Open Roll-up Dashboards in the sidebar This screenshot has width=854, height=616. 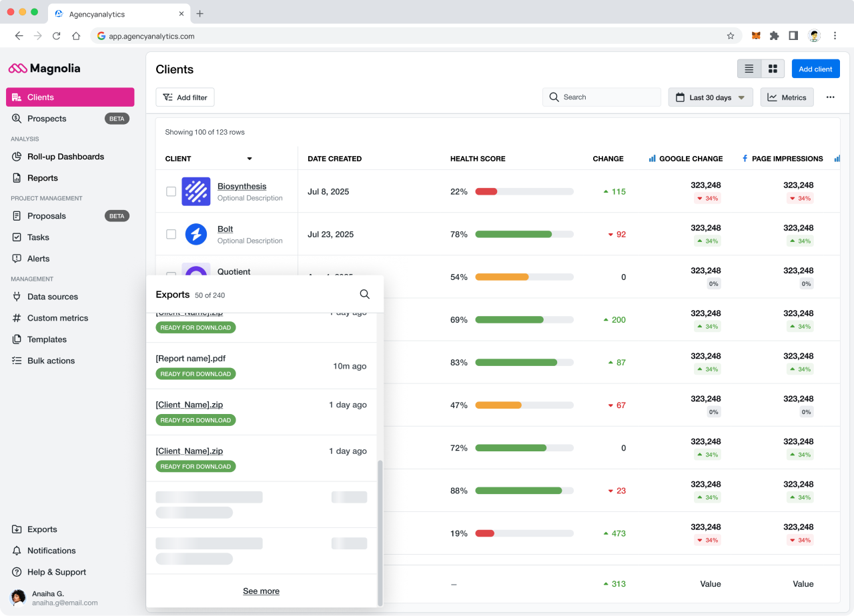65,157
